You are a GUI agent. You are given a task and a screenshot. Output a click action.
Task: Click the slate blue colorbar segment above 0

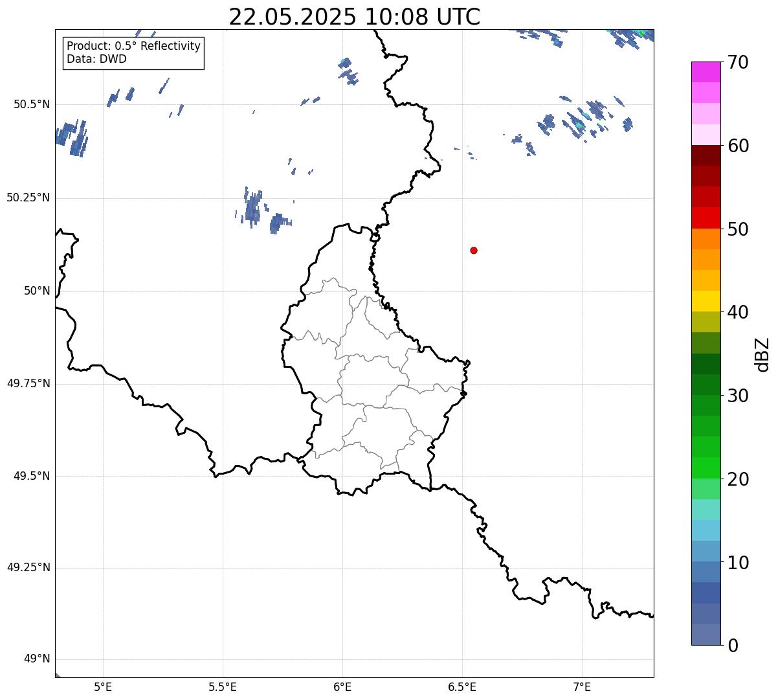[x=706, y=635]
